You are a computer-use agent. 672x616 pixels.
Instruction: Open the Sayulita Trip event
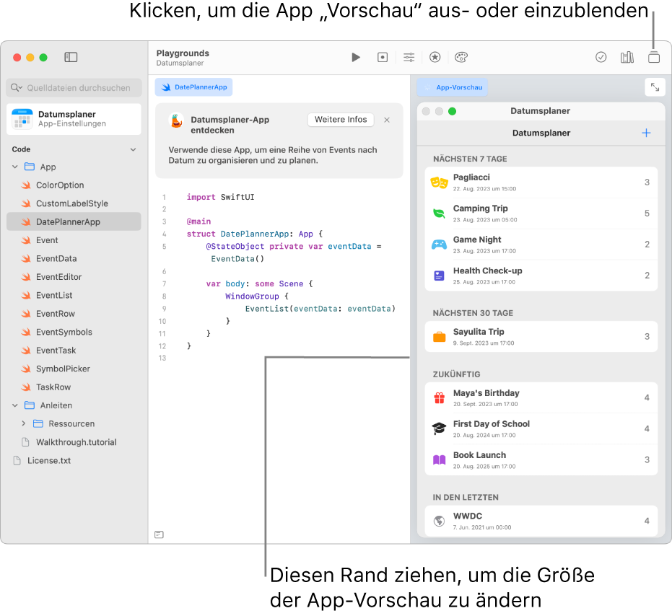541,337
